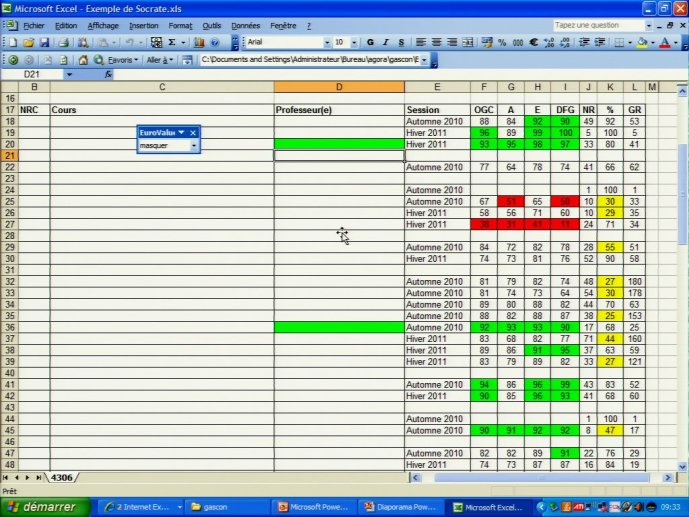This screenshot has height=517, width=689.
Task: Click the Tapez une question help box
Action: (x=598, y=25)
